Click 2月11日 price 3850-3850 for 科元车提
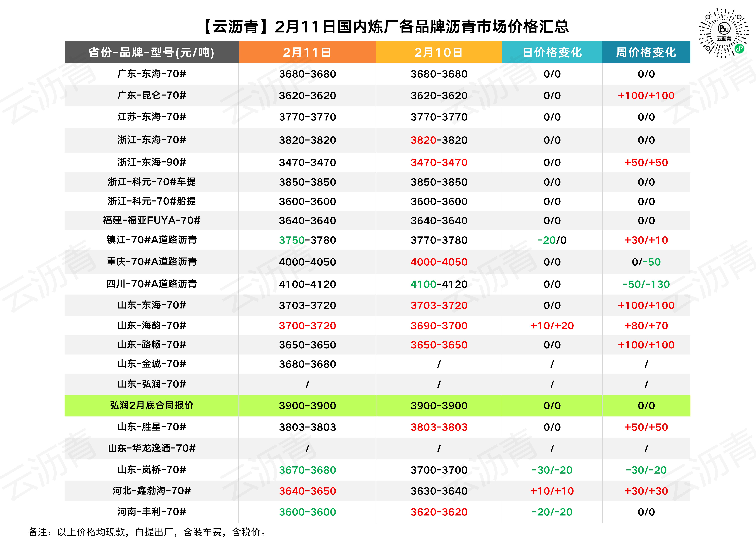The height and width of the screenshot is (551, 756). coord(307,182)
